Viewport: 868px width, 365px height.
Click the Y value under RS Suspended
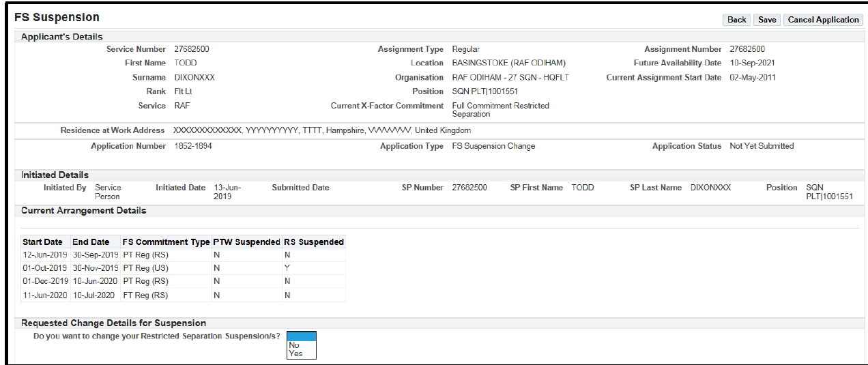click(287, 268)
